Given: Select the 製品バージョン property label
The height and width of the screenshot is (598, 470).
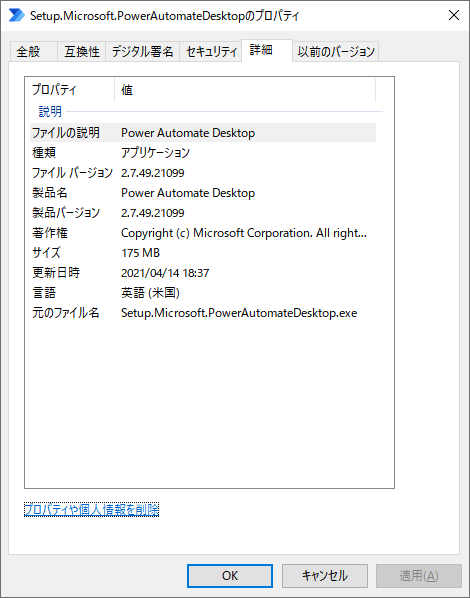Looking at the screenshot, I should [66, 213].
